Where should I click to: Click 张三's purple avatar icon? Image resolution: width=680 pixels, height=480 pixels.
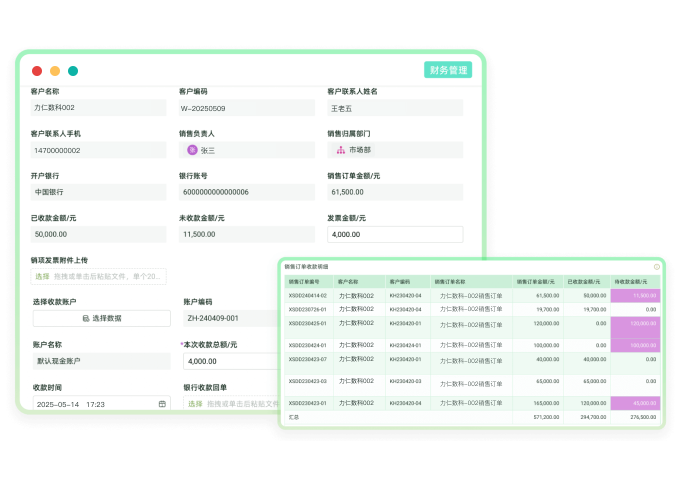(192, 150)
